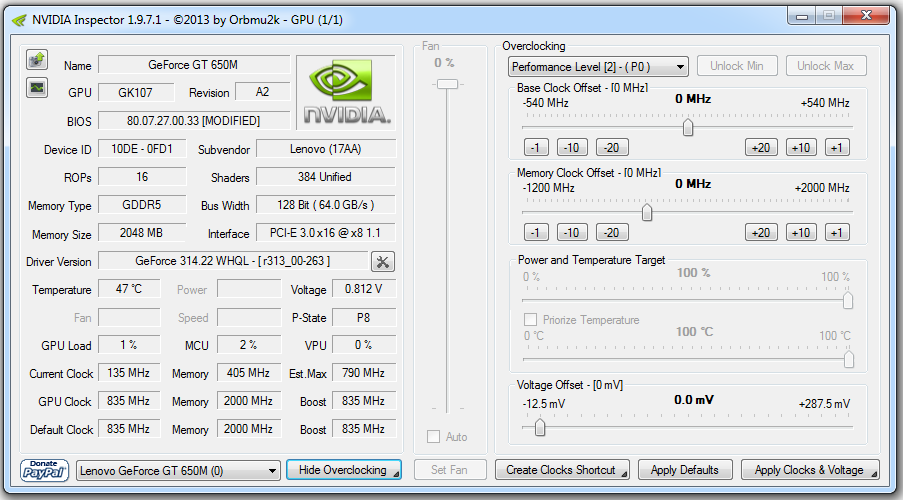Click the upload screenshot icon beside Name
The image size is (903, 500).
click(37, 59)
